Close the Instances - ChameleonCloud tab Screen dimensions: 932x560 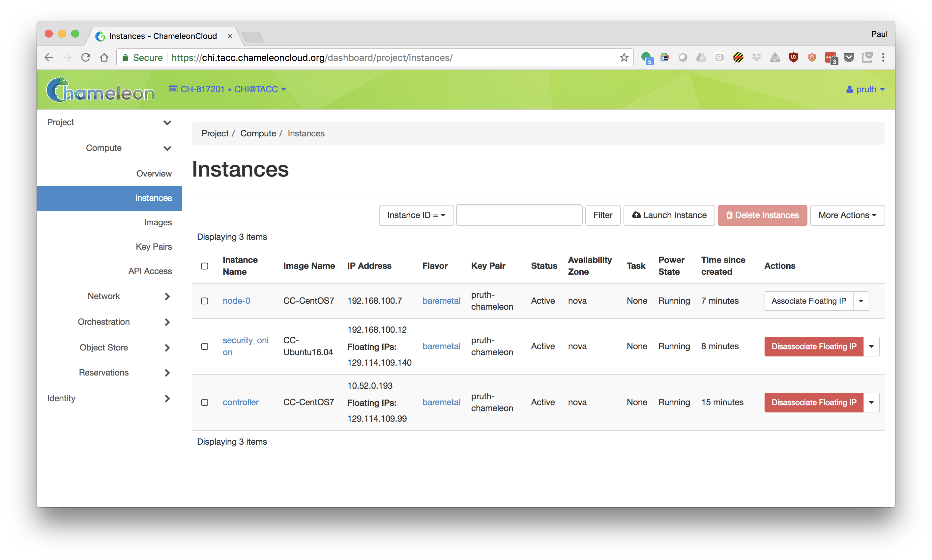230,36
